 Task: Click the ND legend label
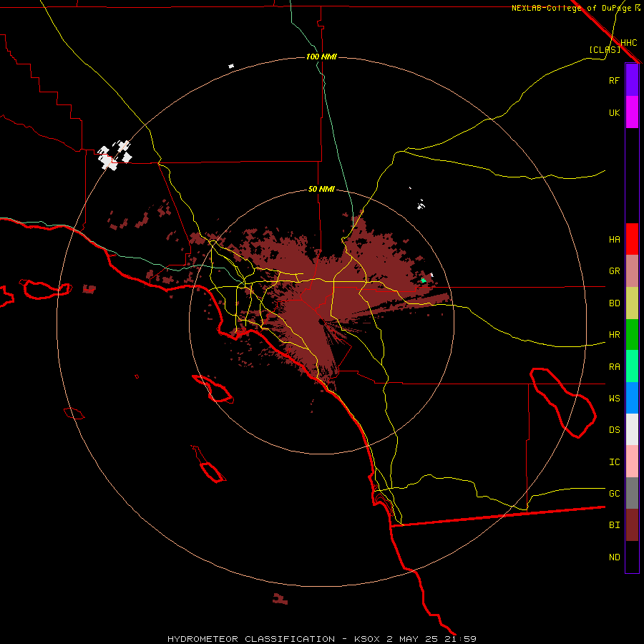[x=614, y=557]
